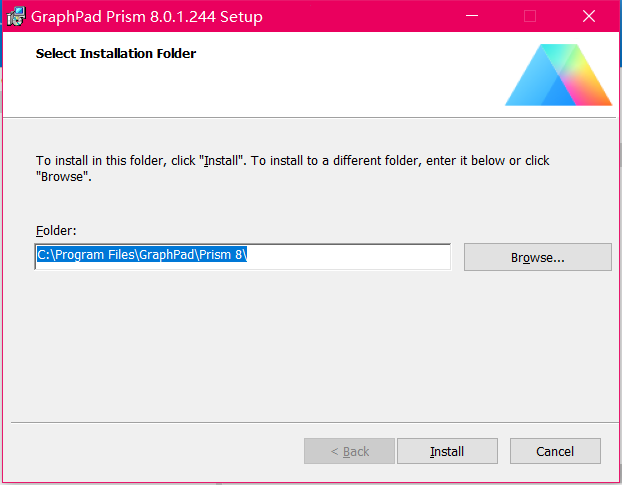Click the quoted "Install" word in the instructions

[221, 161]
